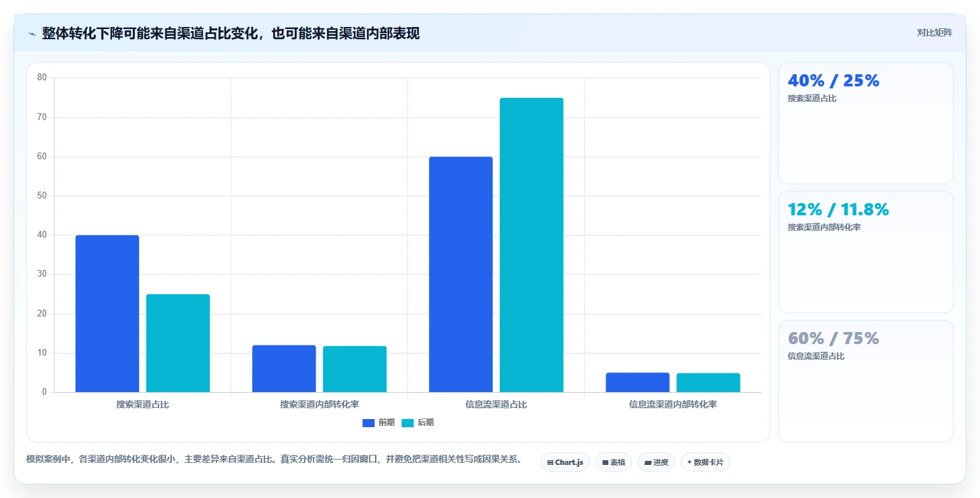Viewport: 980px width, 498px height.
Task: Click the 前期 bar for 搜索渠道占比
Action: (107, 314)
